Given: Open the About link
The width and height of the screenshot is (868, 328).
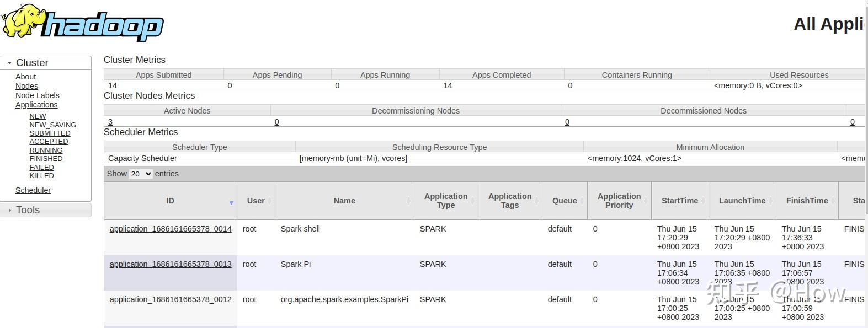Looking at the screenshot, I should click(x=25, y=77).
